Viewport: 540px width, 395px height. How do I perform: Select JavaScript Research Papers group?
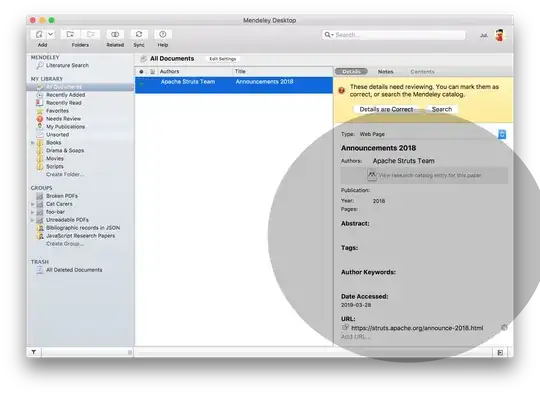pyautogui.click(x=81, y=236)
